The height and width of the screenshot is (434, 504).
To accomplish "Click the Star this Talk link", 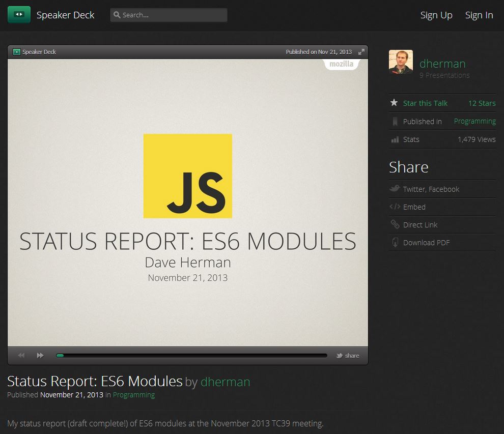I will pyautogui.click(x=425, y=103).
